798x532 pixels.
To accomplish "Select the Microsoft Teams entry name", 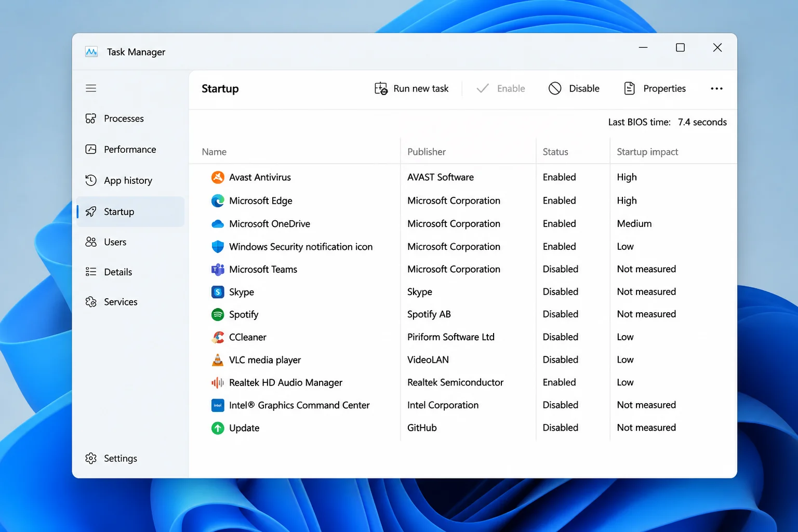I will [263, 269].
